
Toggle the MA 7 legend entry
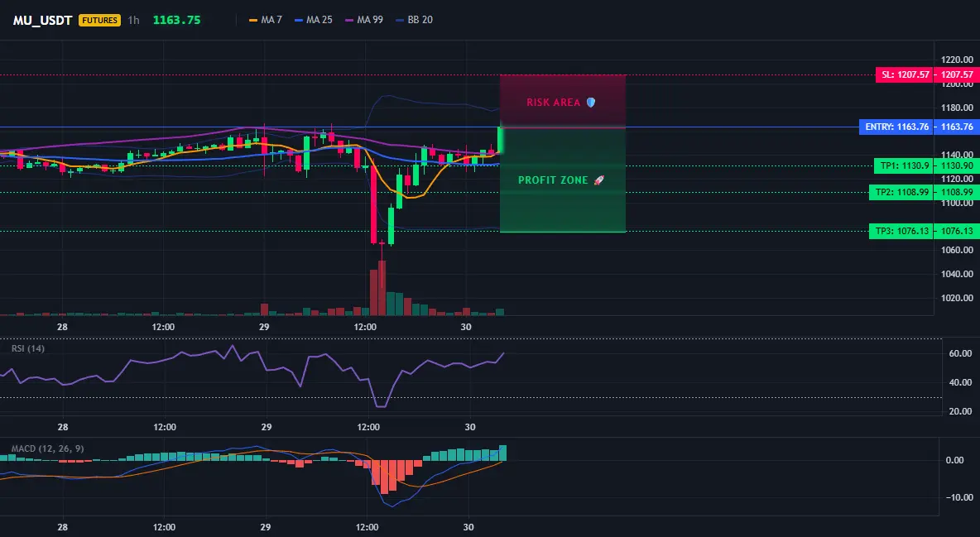tap(266, 20)
